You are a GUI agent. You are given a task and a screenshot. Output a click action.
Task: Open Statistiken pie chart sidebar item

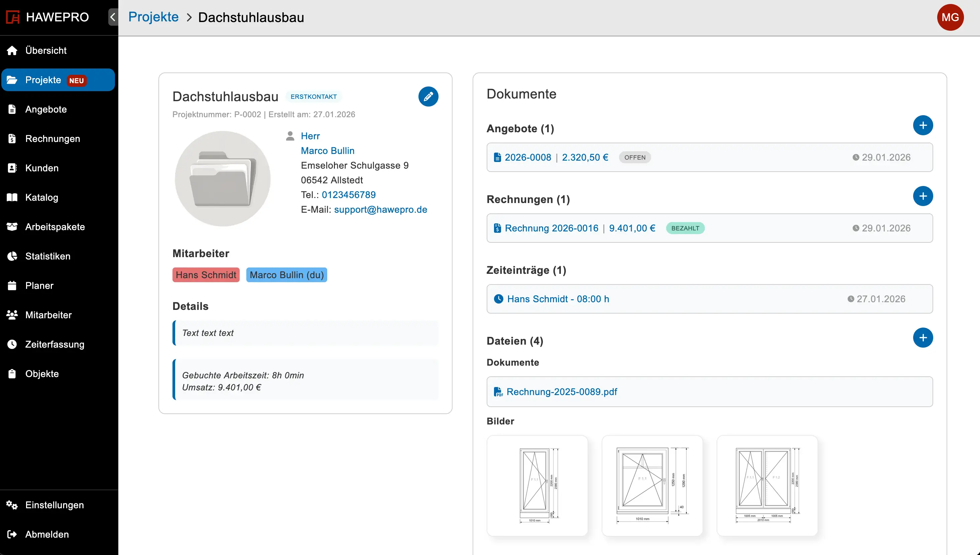pyautogui.click(x=48, y=256)
